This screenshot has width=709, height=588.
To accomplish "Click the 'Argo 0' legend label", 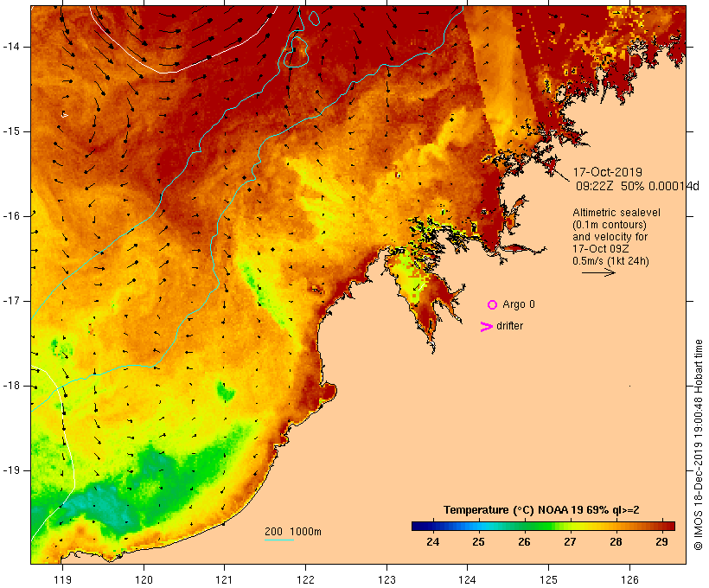I will 519,304.
